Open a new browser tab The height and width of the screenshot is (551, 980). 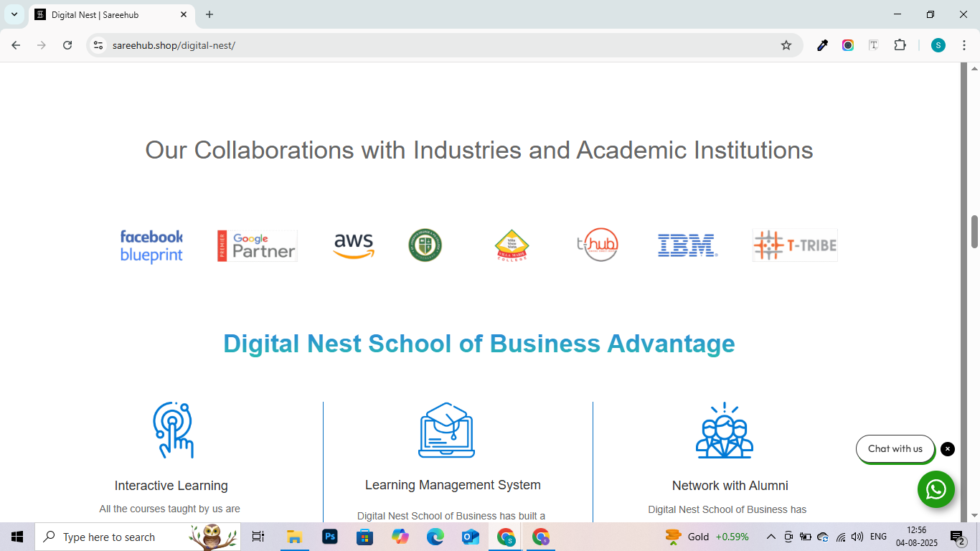[209, 14]
